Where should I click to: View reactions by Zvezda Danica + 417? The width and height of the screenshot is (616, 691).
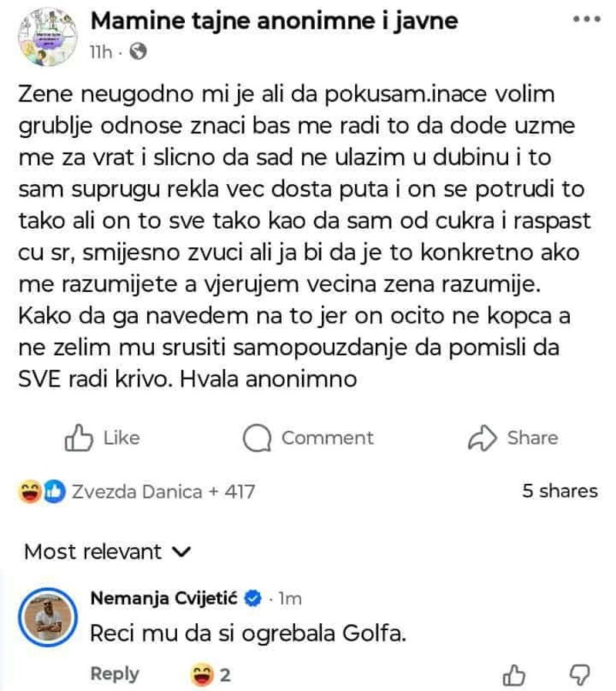click(162, 491)
